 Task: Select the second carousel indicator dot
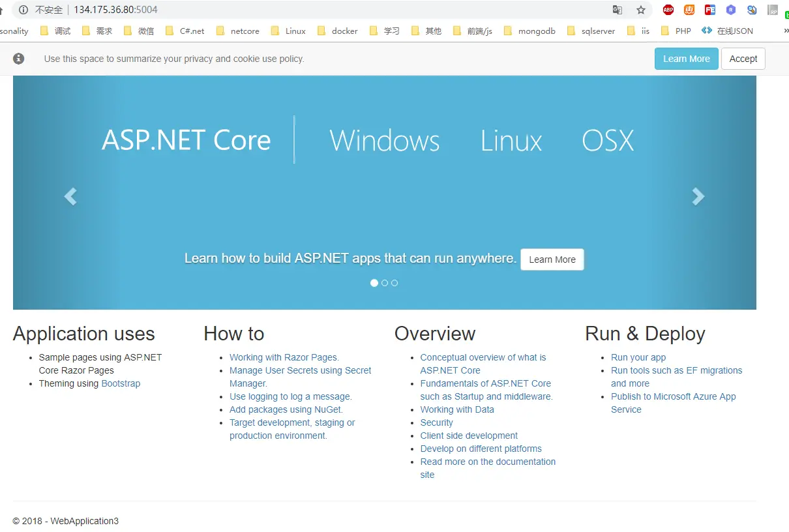coord(385,283)
